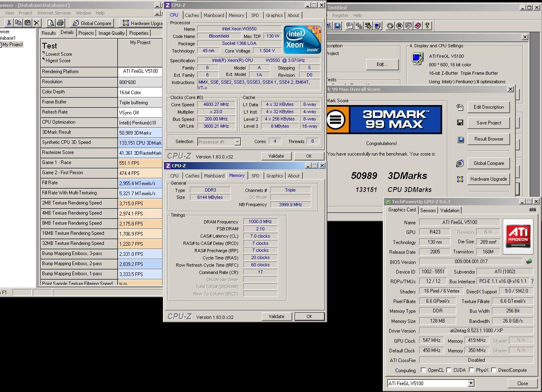Click OK in the lower CPU-Z Memory window
This screenshot has height=392, width=542.
pyautogui.click(x=309, y=316)
